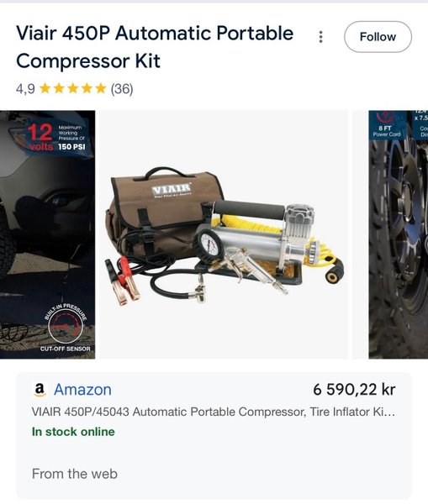View the 12 volts 150 PSI image
This screenshot has height=504, width=428.
pyautogui.click(x=47, y=234)
